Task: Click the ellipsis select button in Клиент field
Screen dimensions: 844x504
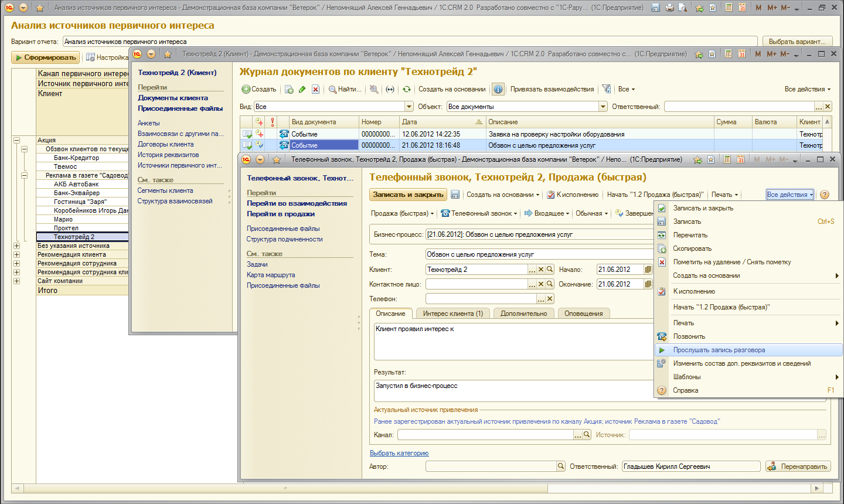Action: 532,270
